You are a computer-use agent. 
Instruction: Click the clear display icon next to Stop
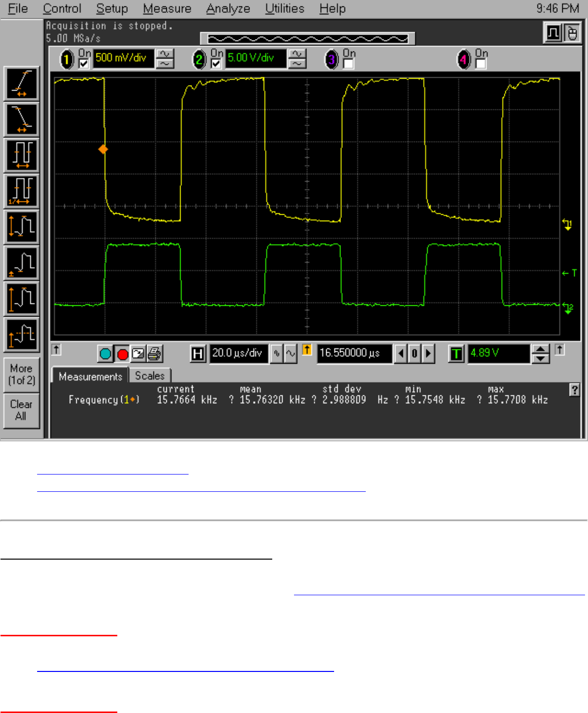pyautogui.click(x=138, y=353)
